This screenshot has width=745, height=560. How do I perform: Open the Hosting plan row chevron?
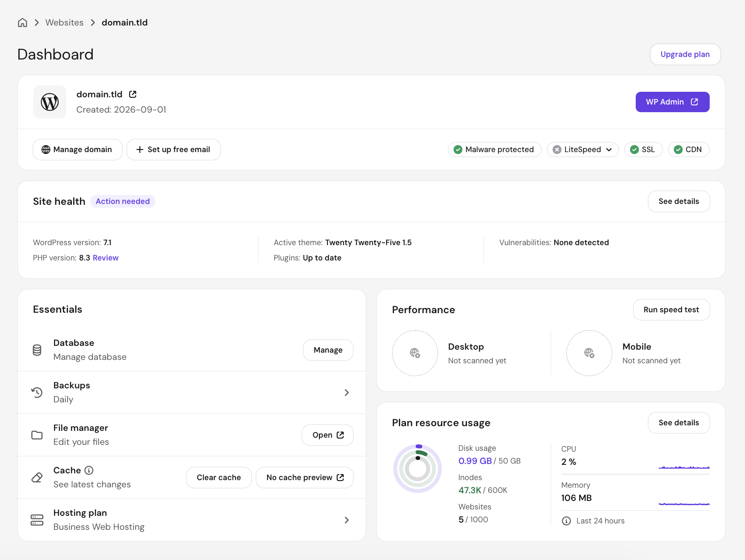[x=347, y=520]
